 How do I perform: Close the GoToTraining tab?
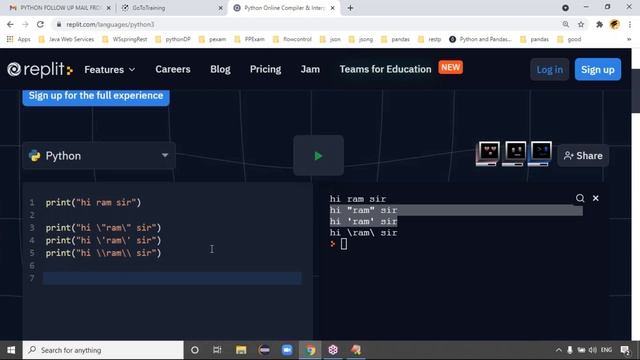(220, 8)
